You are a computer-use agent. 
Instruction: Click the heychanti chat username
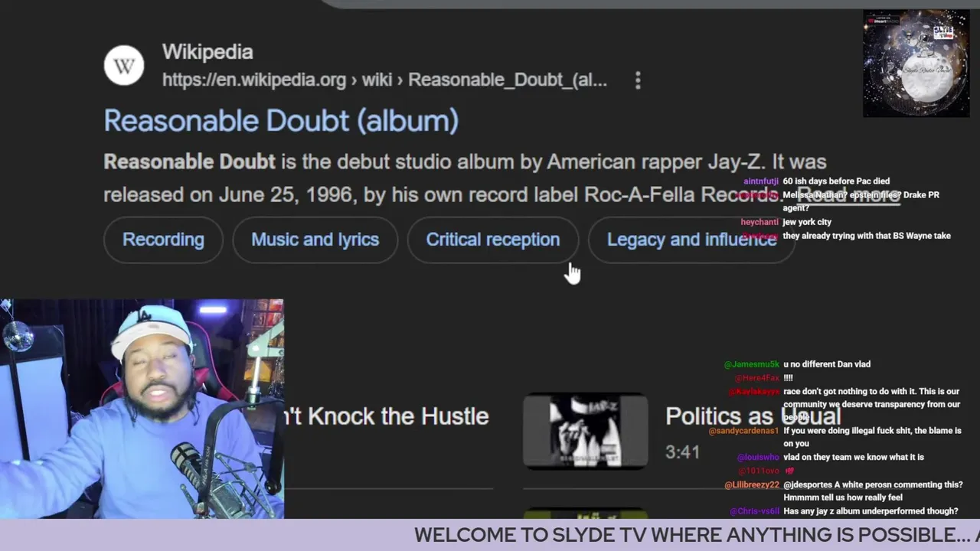[x=759, y=222]
